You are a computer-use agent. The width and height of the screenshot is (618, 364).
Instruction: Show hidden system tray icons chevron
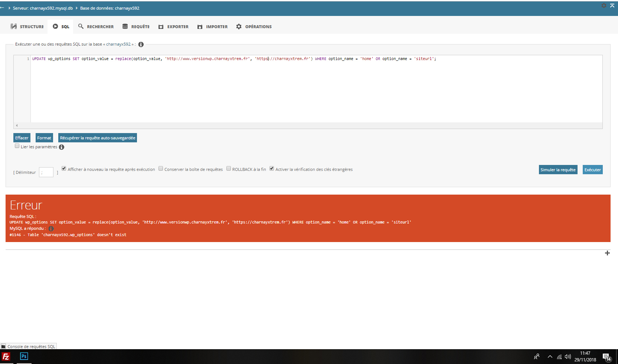[550, 357]
